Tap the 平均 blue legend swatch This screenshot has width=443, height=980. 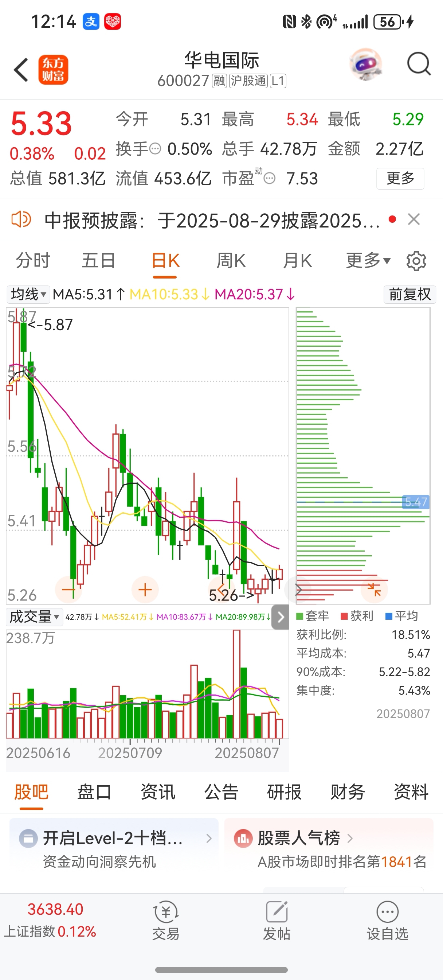pos(389,616)
